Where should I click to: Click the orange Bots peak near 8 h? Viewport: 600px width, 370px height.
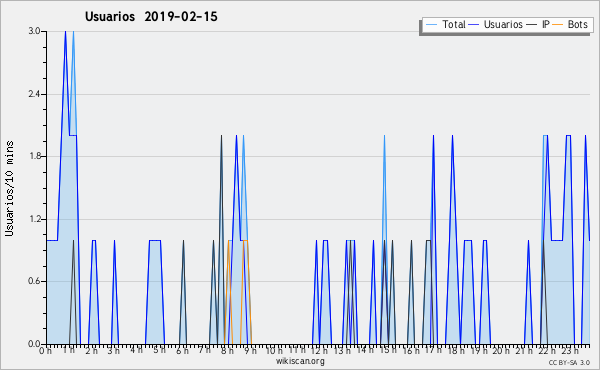point(230,241)
